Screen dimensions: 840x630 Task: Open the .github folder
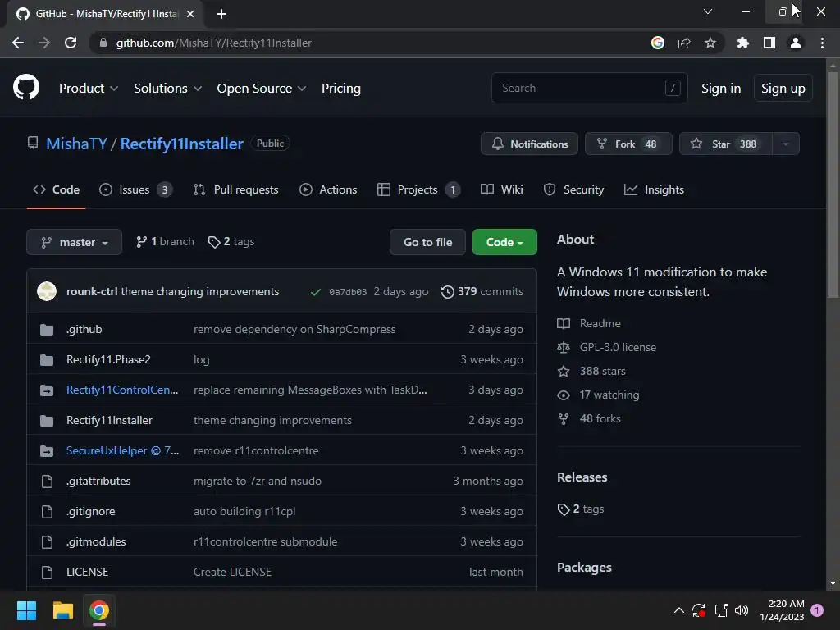click(84, 330)
